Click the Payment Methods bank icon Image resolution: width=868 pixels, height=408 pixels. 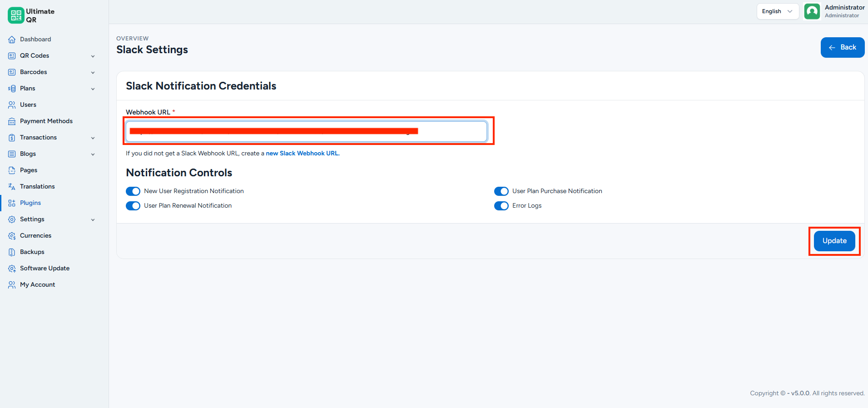[12, 121]
